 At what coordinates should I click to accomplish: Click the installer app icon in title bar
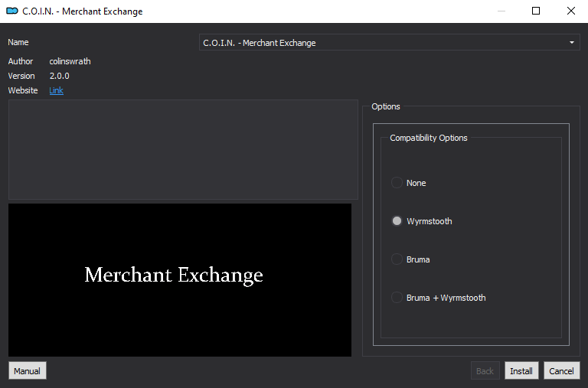coord(12,11)
